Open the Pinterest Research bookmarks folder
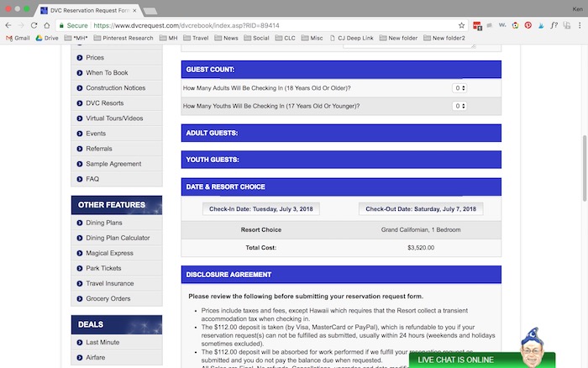The width and height of the screenshot is (588, 368). tap(123, 38)
